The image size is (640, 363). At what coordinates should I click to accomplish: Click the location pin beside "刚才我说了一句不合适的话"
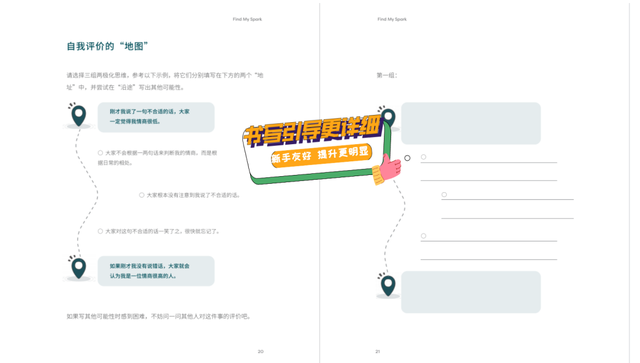pyautogui.click(x=79, y=116)
